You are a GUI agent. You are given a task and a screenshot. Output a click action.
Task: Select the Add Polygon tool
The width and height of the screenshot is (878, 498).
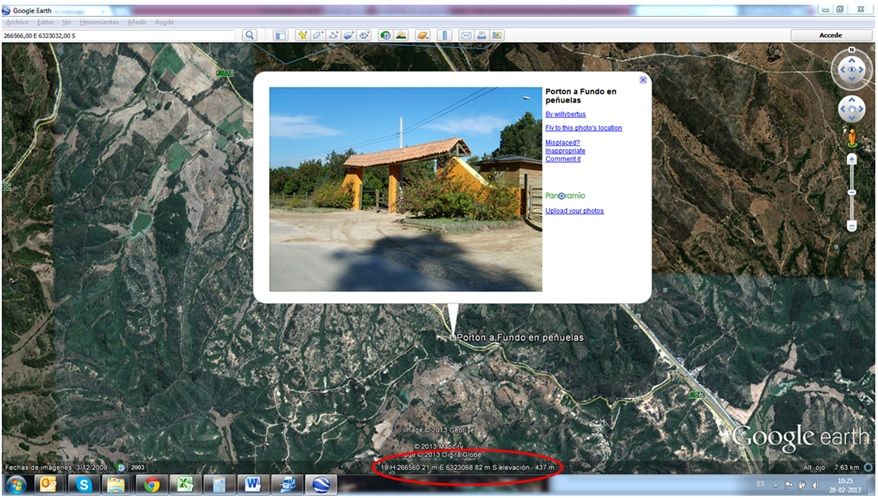click(x=317, y=35)
